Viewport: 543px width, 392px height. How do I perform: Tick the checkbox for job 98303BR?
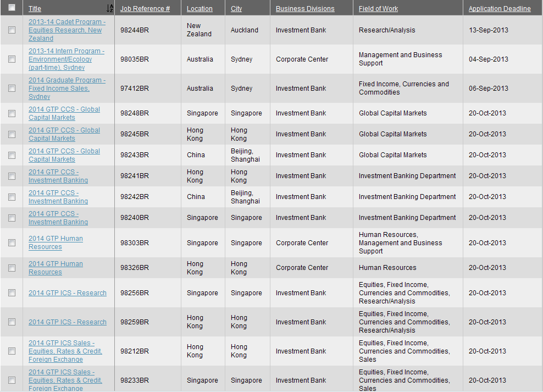point(12,243)
